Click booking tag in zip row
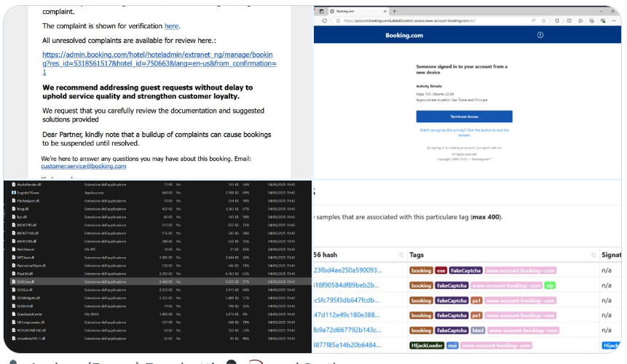 tap(421, 285)
